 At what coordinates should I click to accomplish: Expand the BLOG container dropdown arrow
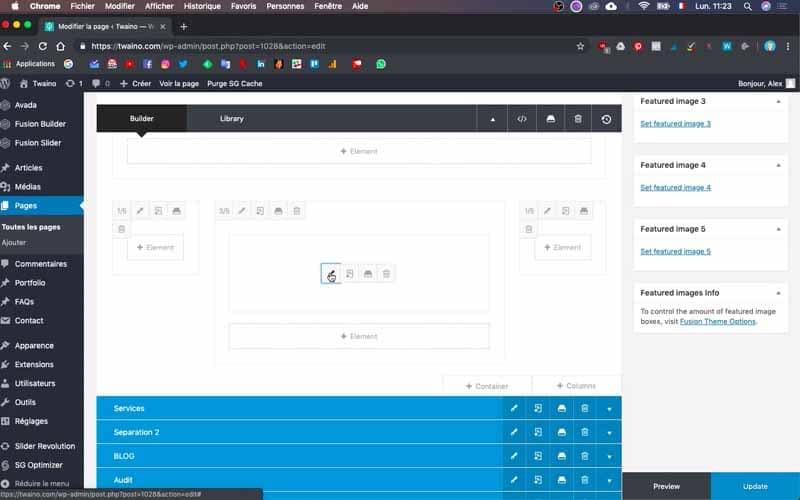(x=609, y=457)
